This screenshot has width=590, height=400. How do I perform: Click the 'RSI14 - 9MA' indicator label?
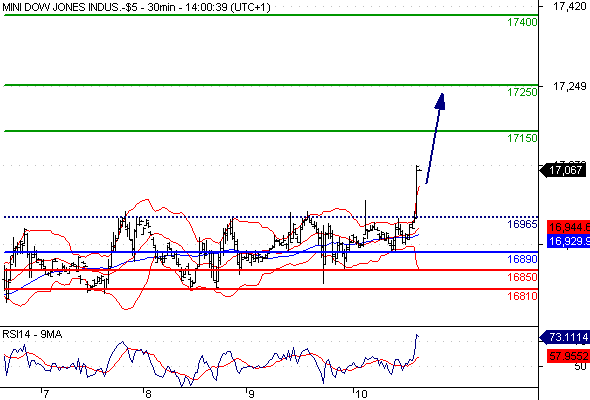click(32, 334)
